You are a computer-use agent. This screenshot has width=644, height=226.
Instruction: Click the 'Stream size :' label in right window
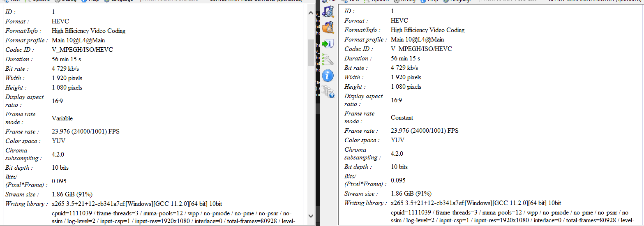(361, 194)
